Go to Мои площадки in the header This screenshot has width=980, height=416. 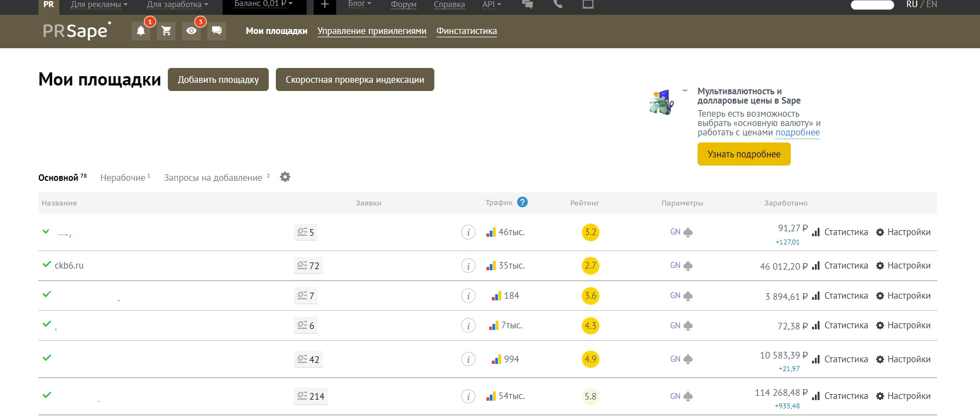(276, 31)
